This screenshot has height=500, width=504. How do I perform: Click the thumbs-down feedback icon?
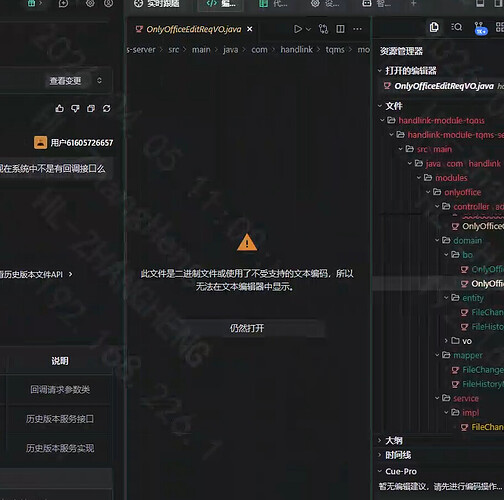click(x=75, y=108)
